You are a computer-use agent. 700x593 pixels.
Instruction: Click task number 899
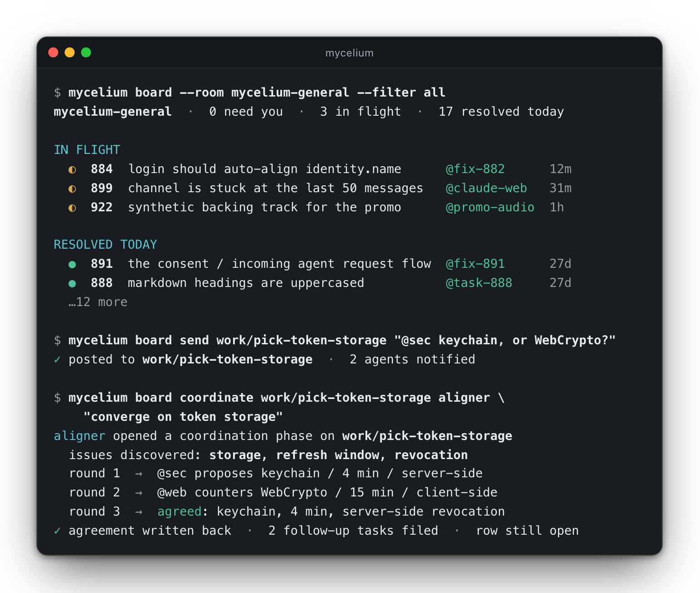coord(101,188)
